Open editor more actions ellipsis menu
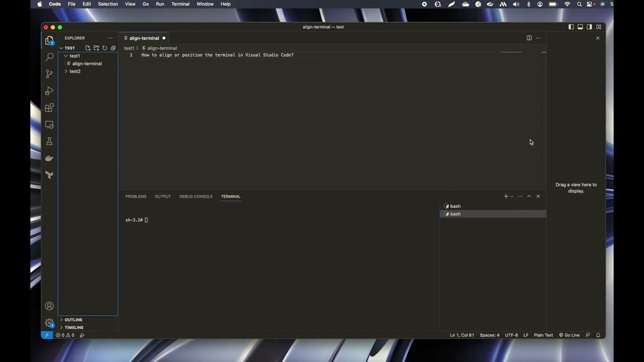 538,38
